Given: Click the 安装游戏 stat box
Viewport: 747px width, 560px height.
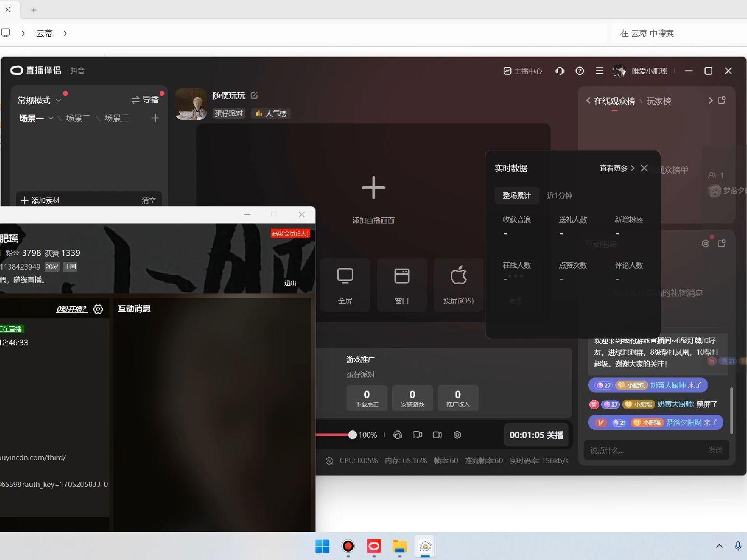Looking at the screenshot, I should [412, 398].
